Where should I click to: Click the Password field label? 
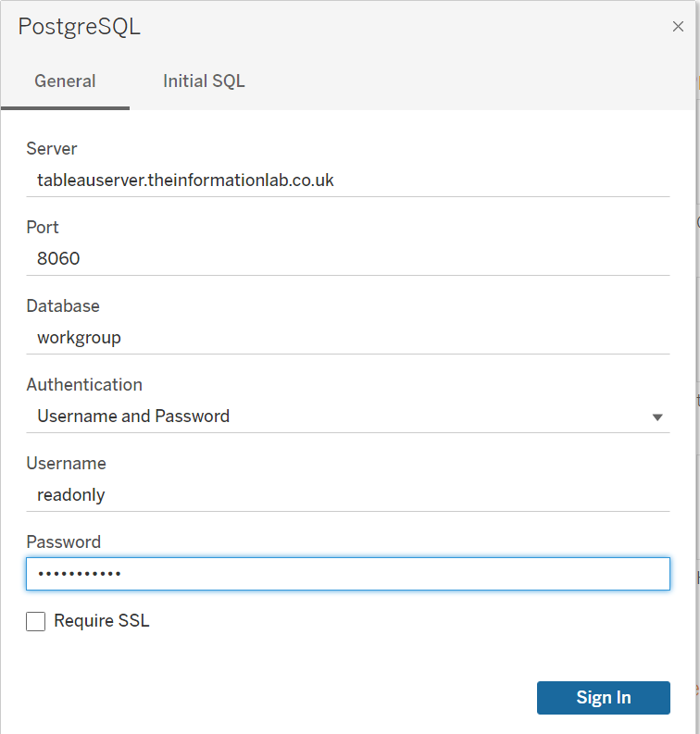tap(63, 542)
